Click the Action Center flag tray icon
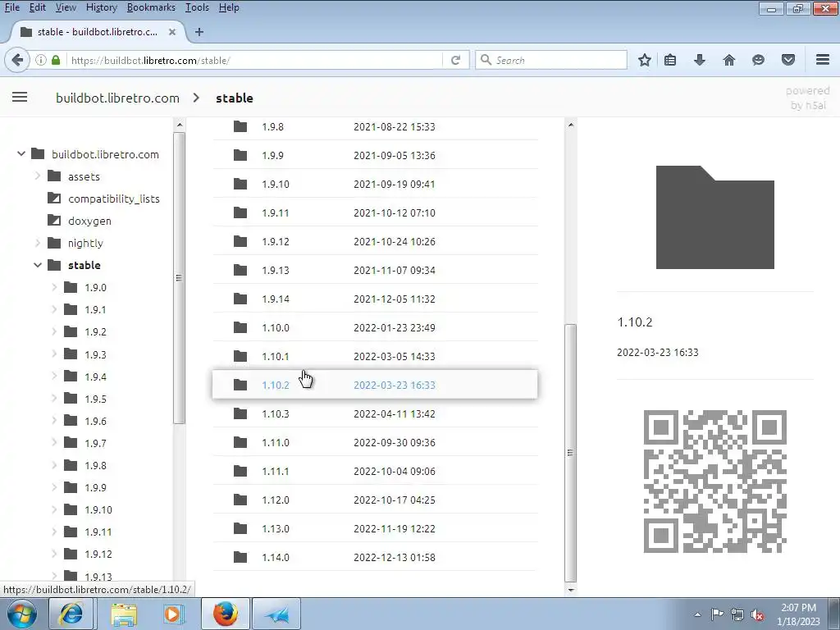This screenshot has width=840, height=630. (x=717, y=614)
